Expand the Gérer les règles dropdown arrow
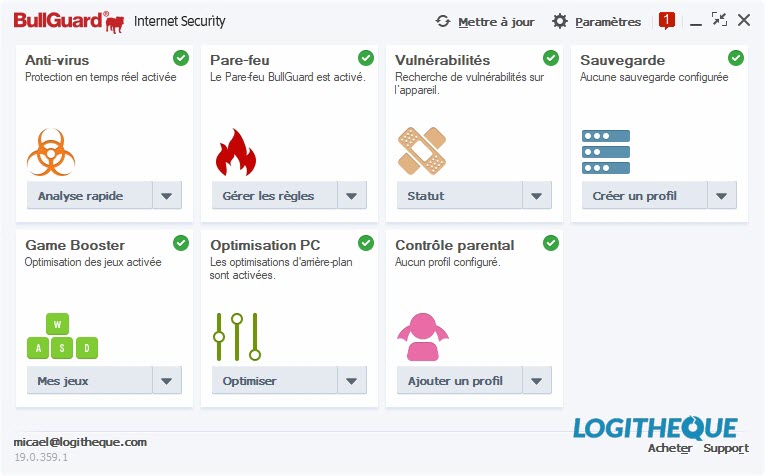The height and width of the screenshot is (476, 765). coord(352,196)
